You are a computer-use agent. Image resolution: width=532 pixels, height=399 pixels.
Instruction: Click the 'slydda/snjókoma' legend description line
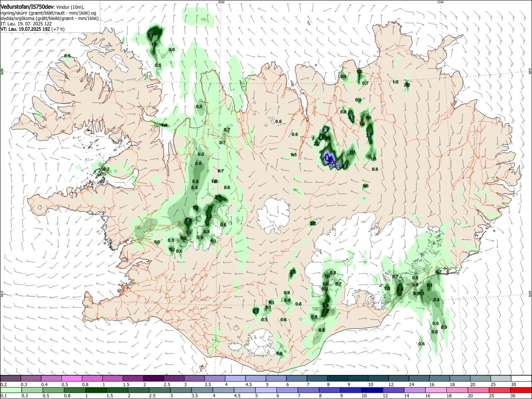coord(49,18)
